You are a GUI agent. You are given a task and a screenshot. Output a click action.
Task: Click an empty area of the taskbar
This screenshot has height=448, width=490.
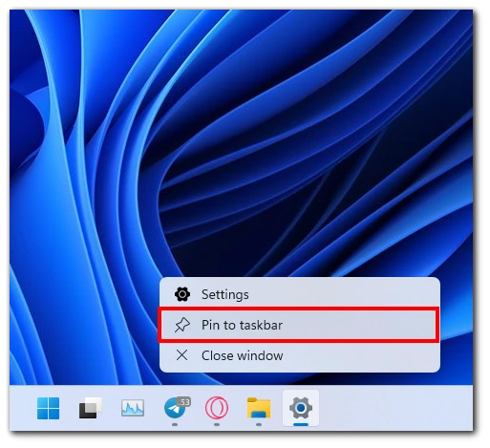pos(394,408)
